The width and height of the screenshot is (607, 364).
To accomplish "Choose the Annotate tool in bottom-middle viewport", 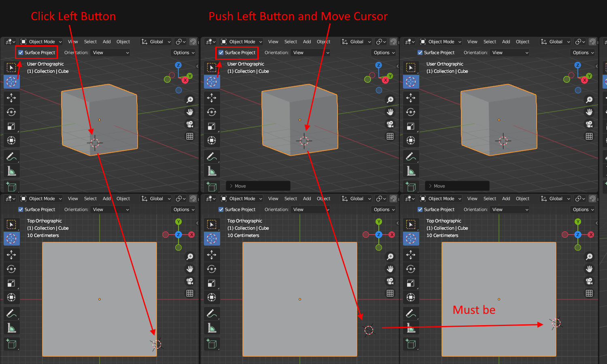I will [x=212, y=313].
